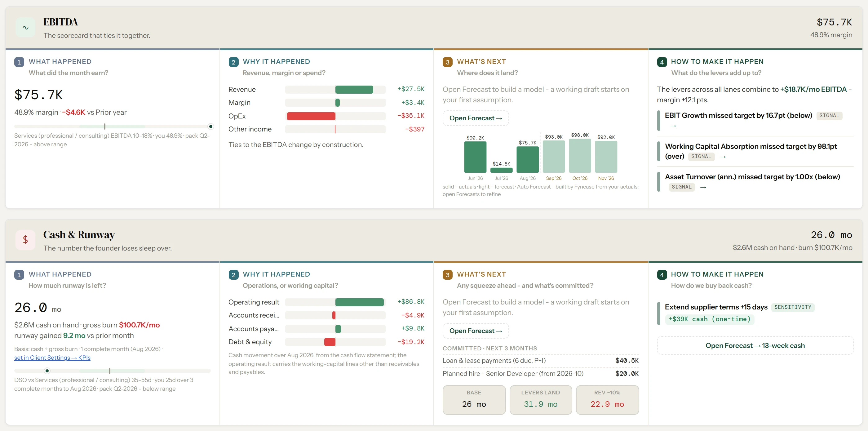Open the arrow after EBIT Growth signal
The image size is (868, 431).
673,126
